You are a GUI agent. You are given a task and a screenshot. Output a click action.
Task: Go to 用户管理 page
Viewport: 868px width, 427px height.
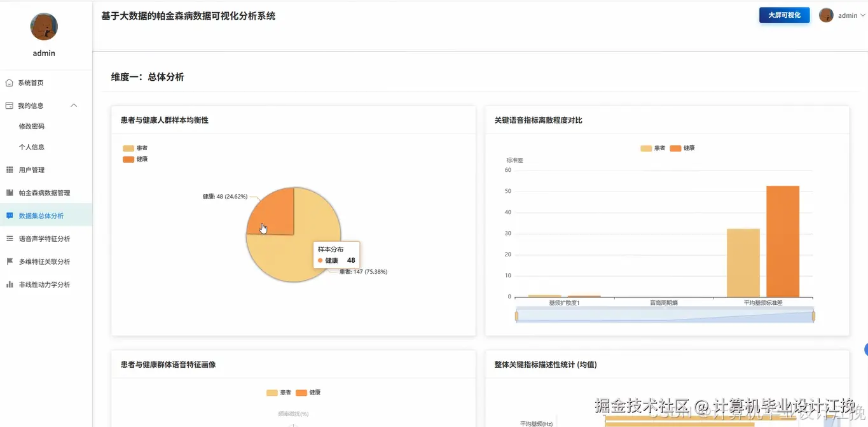coord(46,170)
